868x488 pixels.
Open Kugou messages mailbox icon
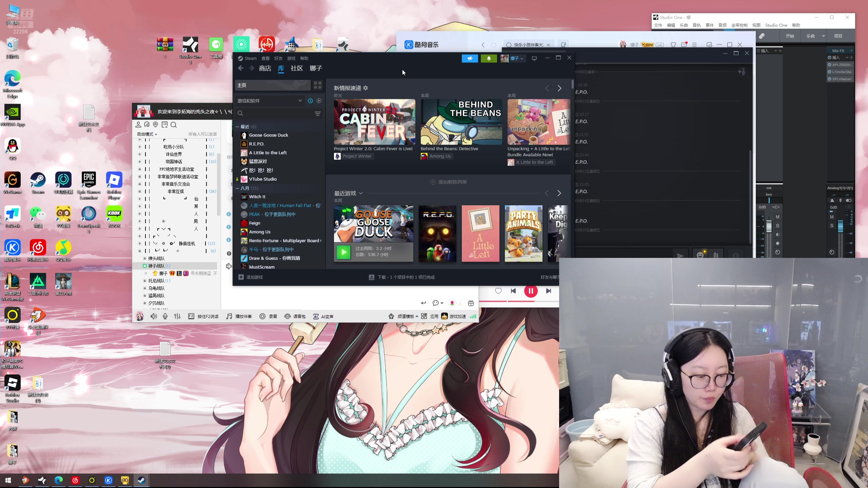pyautogui.click(x=684, y=44)
